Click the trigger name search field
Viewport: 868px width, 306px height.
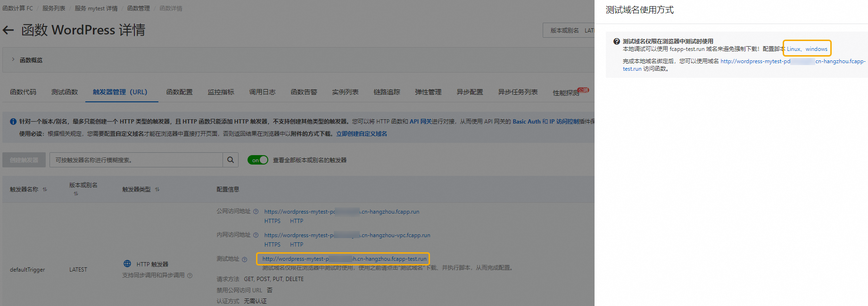136,160
